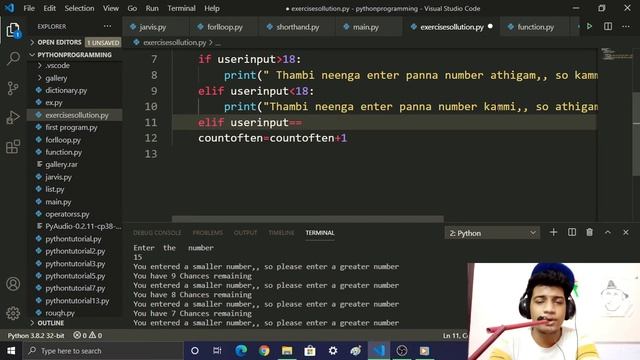Switch to VS Code taskbar icon
This screenshot has width=640, height=360.
[379, 351]
